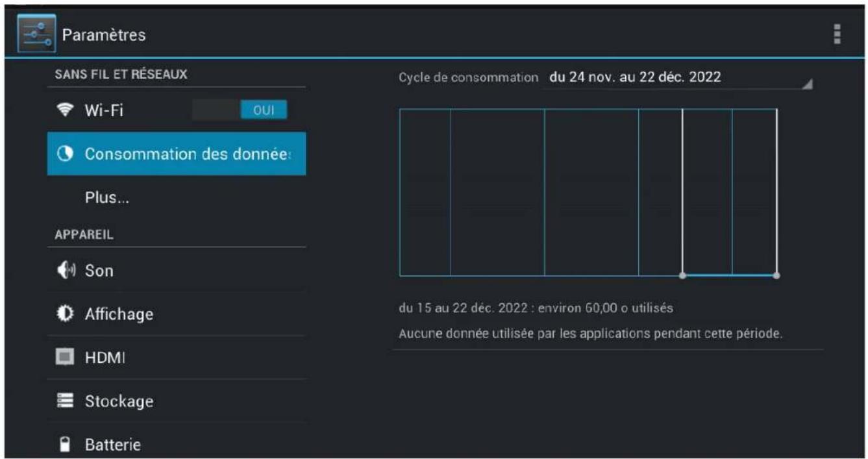Open the Paramètres app icon
The height and width of the screenshot is (459, 868).
pos(36,34)
